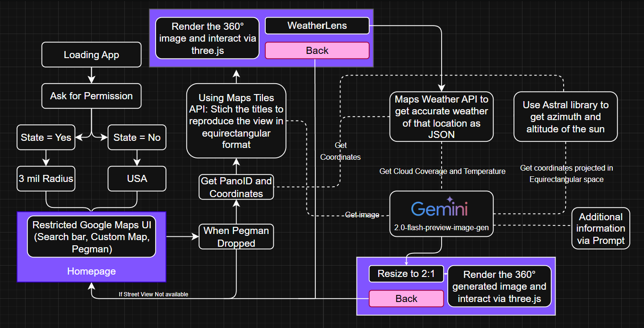644x328 pixels.
Task: Select the Use Astral library box
Action: 566,117
